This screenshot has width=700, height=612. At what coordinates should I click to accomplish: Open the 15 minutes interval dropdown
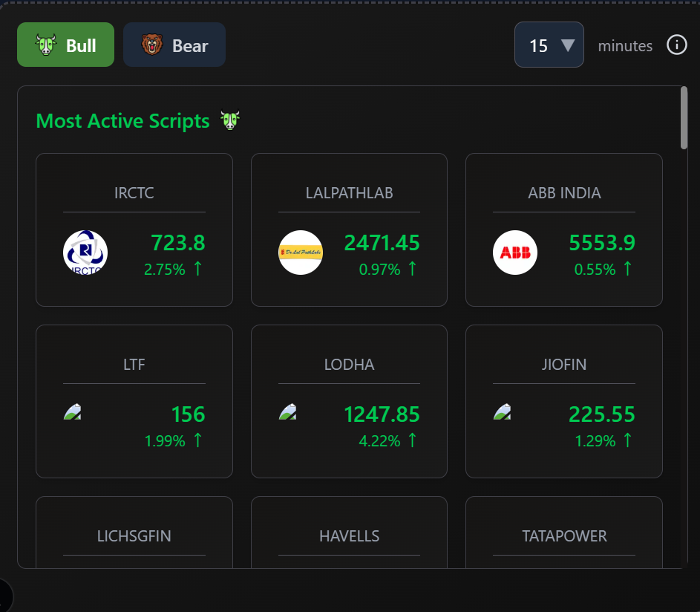coord(549,45)
